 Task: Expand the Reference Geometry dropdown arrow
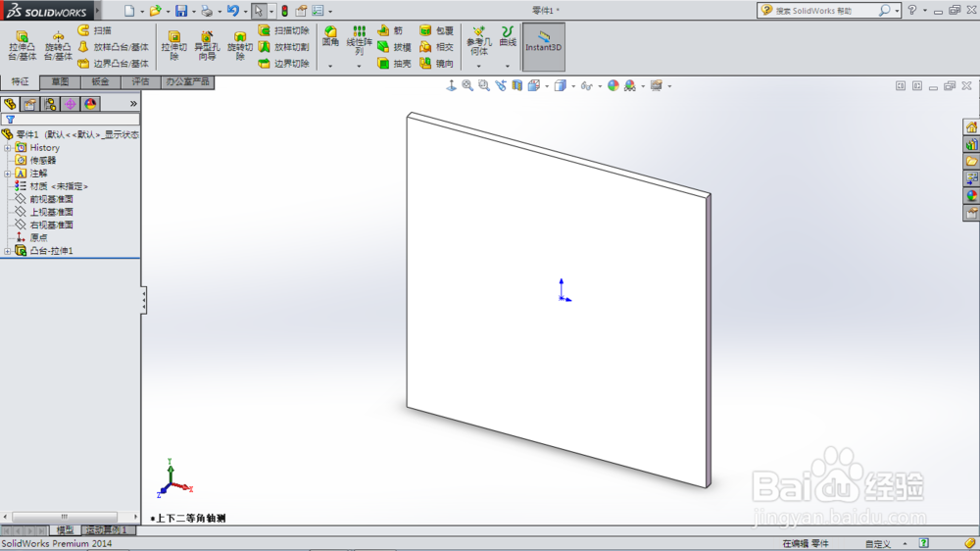click(479, 66)
